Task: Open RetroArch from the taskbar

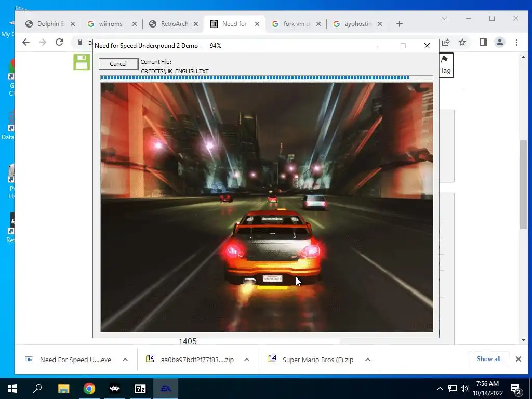Action: coord(115,389)
